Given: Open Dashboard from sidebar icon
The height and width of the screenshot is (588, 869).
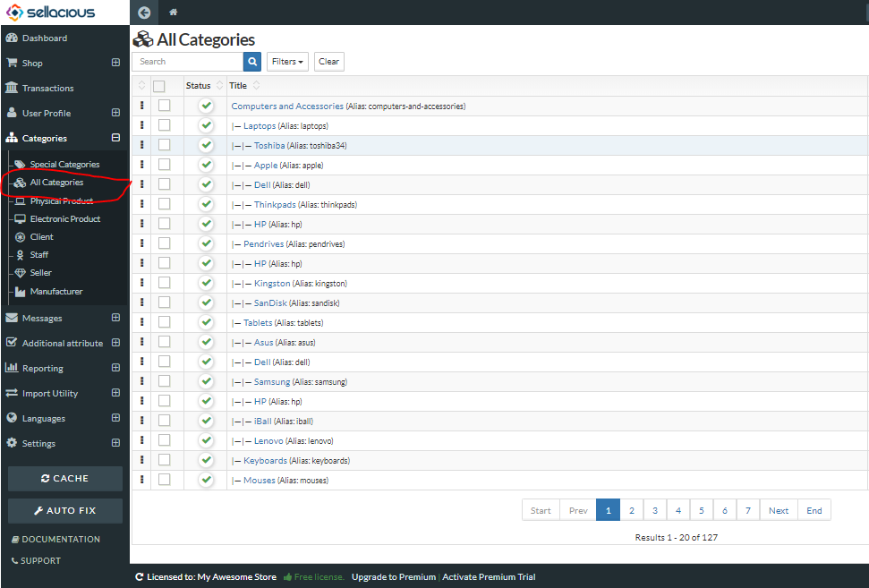Looking at the screenshot, I should pyautogui.click(x=12, y=38).
